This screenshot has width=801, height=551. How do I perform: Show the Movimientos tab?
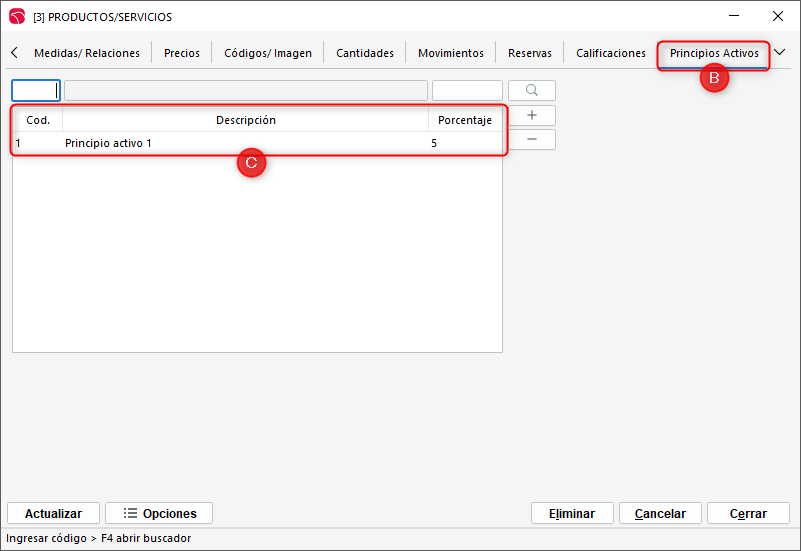(451, 53)
